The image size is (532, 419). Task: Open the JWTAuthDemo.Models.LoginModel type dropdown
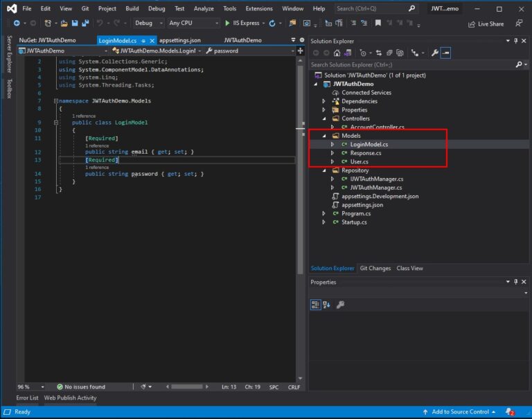click(x=157, y=51)
